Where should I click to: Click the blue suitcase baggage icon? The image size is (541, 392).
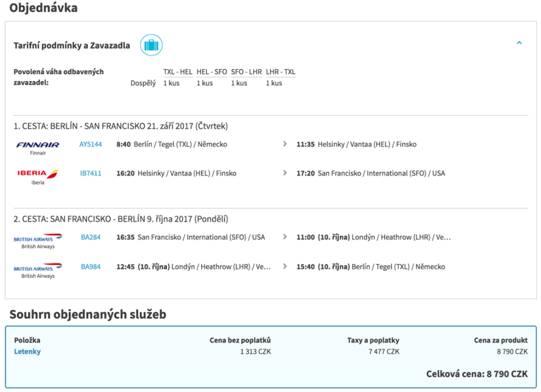[151, 45]
